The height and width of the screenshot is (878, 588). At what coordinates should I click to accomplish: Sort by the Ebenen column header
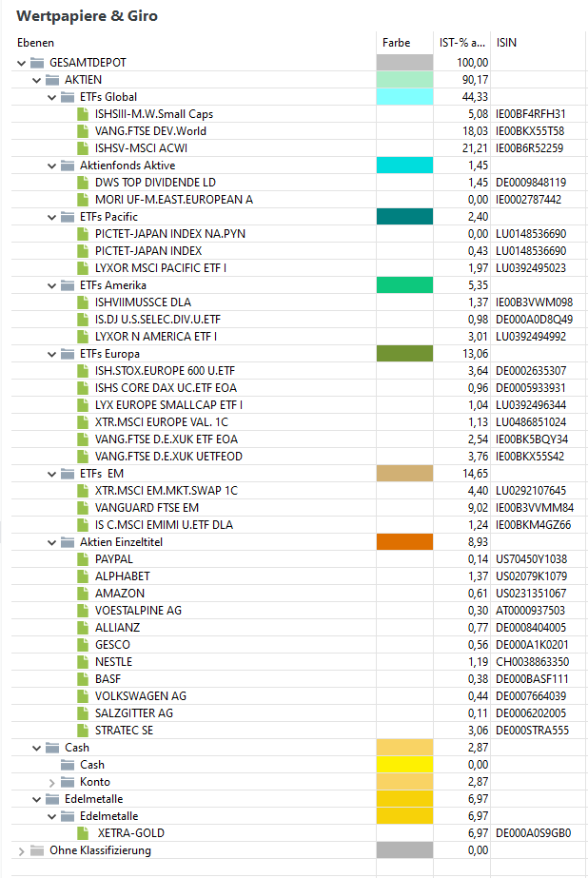(x=193, y=43)
